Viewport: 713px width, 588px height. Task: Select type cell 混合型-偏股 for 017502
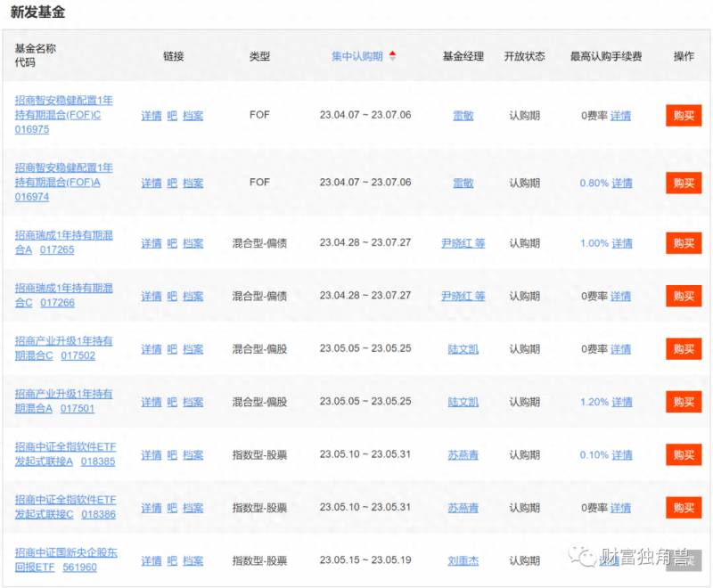(x=259, y=349)
